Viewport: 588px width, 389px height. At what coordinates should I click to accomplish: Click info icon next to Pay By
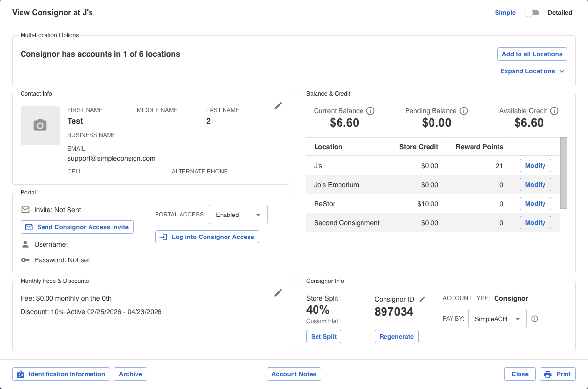pyautogui.click(x=535, y=319)
